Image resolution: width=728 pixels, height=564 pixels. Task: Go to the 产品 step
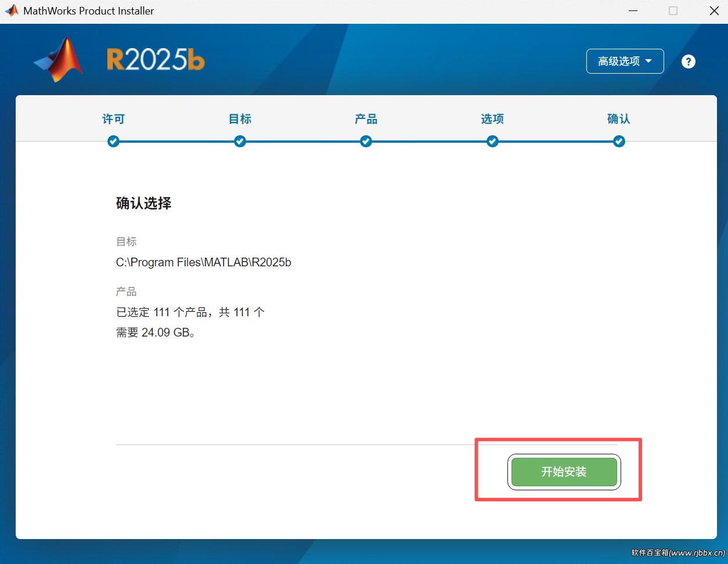coord(366,119)
